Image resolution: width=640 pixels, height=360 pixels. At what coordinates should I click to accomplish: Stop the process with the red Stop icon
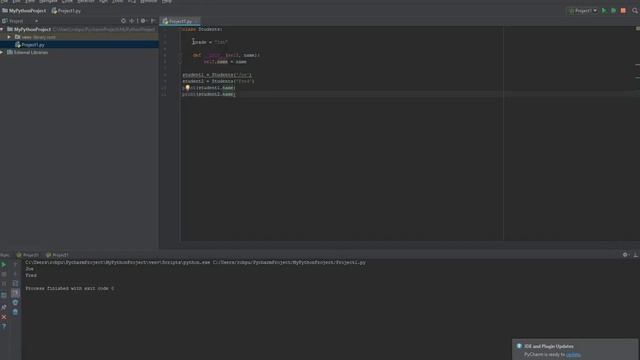tap(623, 11)
